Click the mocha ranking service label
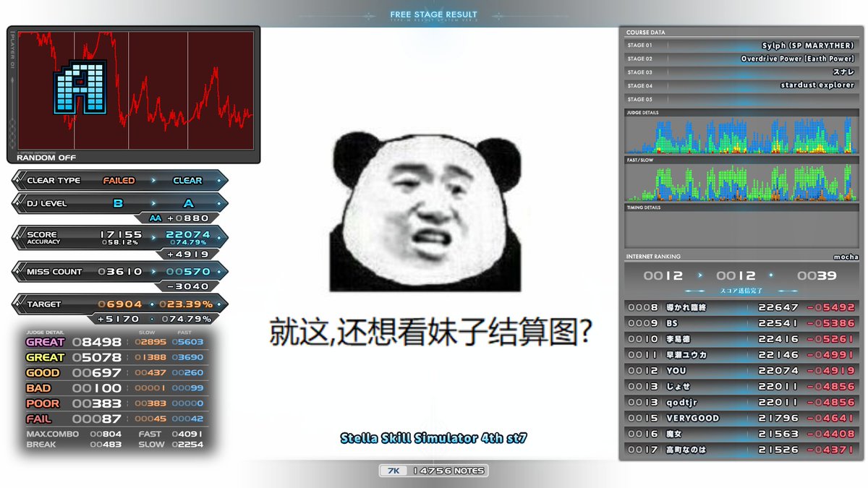This screenshot has height=488, width=868. 846,257
